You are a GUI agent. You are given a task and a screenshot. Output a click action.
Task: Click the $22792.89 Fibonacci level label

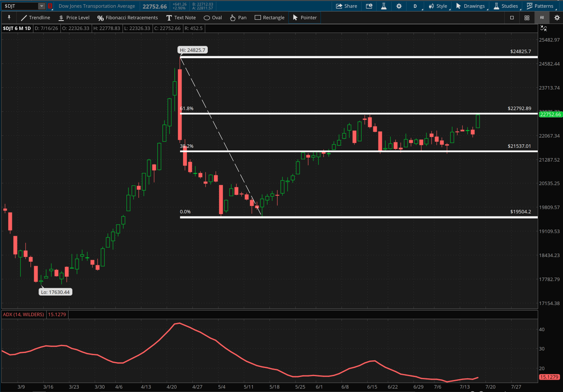click(519, 108)
